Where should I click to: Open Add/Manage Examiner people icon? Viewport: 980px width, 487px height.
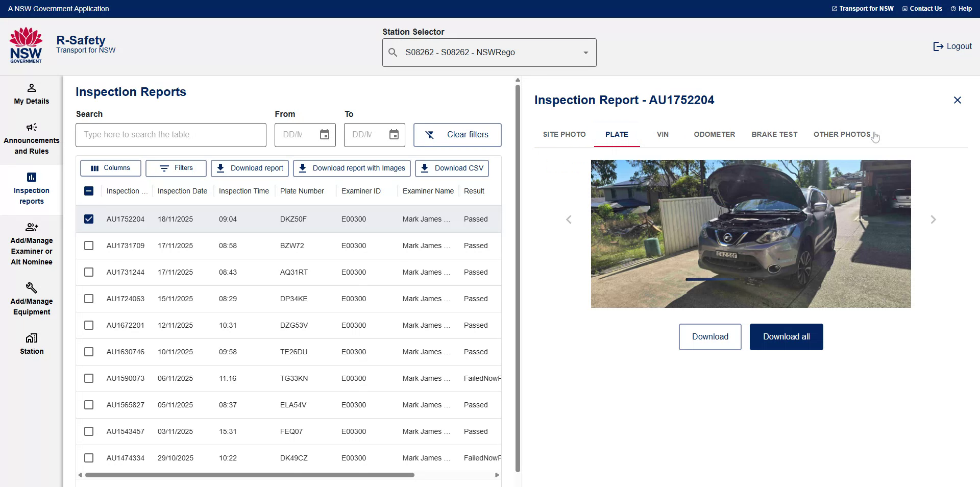tap(32, 227)
